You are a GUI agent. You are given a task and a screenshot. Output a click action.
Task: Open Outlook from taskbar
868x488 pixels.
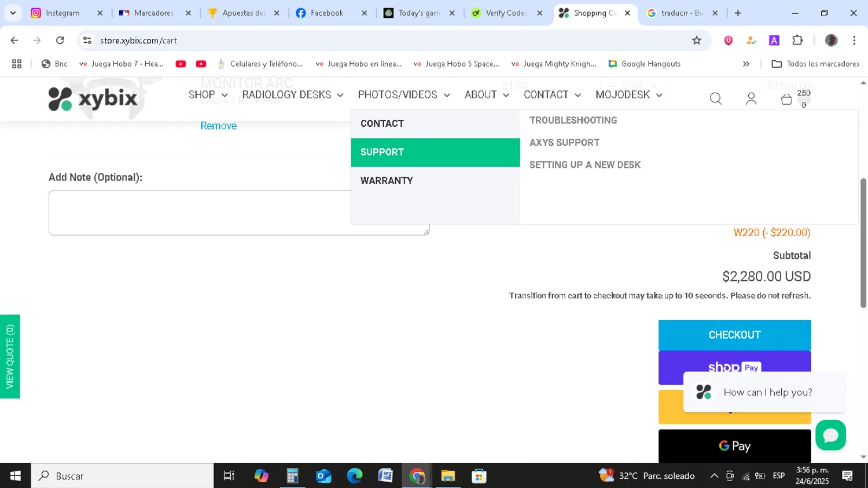click(323, 476)
